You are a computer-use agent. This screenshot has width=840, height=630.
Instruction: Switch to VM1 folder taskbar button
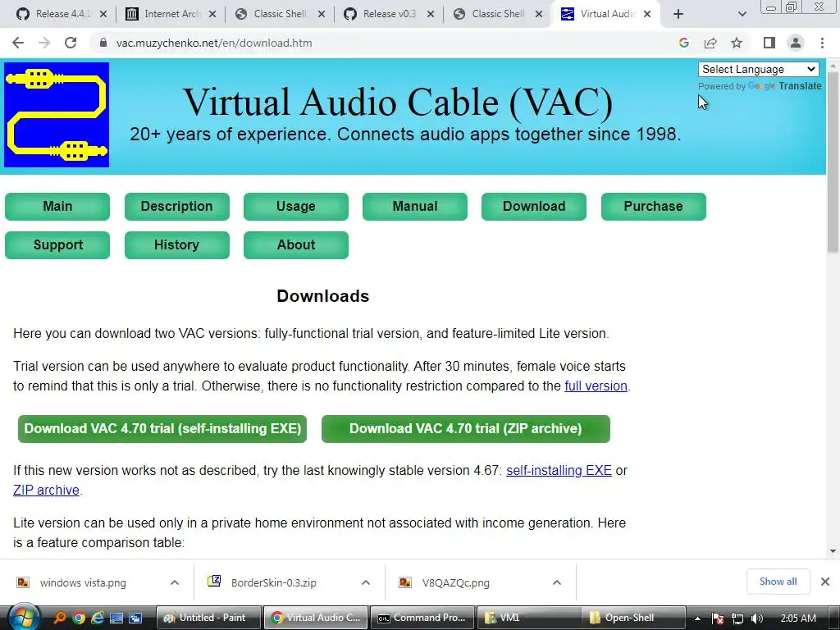tap(529, 618)
